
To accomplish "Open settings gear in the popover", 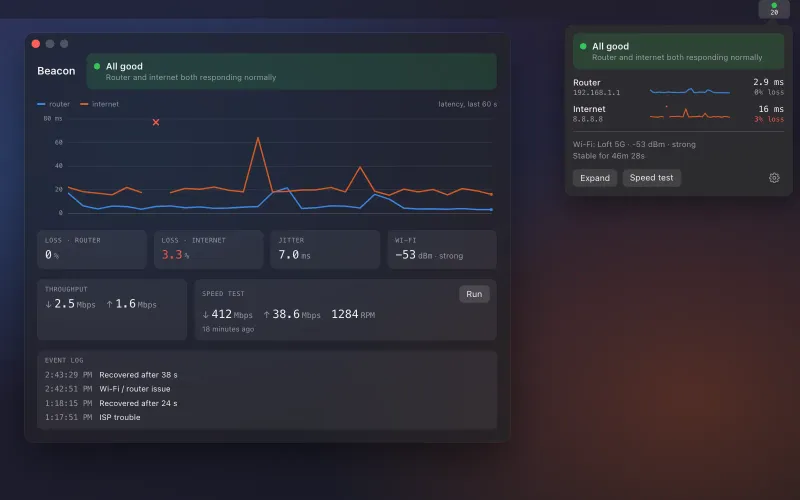I will pos(774,178).
